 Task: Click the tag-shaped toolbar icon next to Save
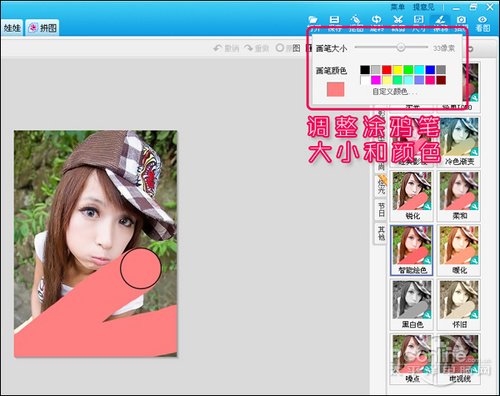point(356,20)
